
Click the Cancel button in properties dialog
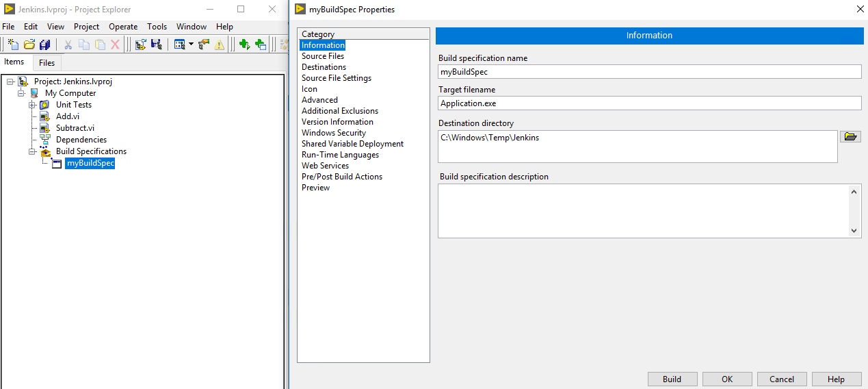[782, 379]
